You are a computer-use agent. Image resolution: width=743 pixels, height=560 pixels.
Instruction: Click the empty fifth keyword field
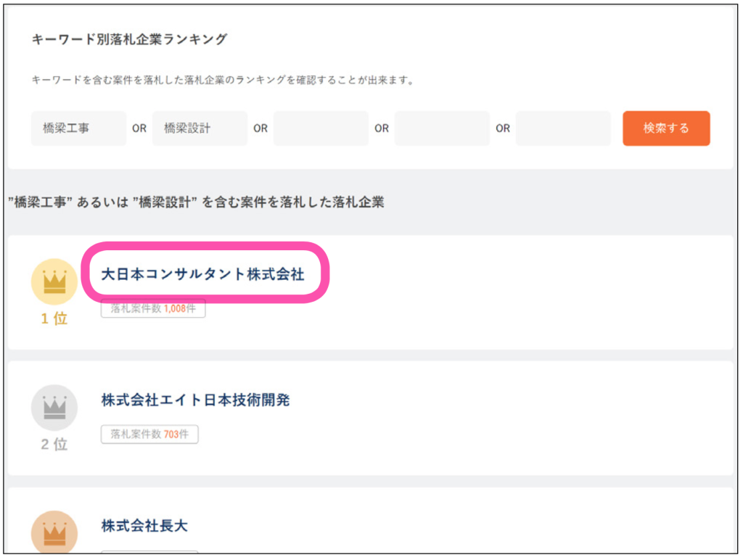[563, 128]
